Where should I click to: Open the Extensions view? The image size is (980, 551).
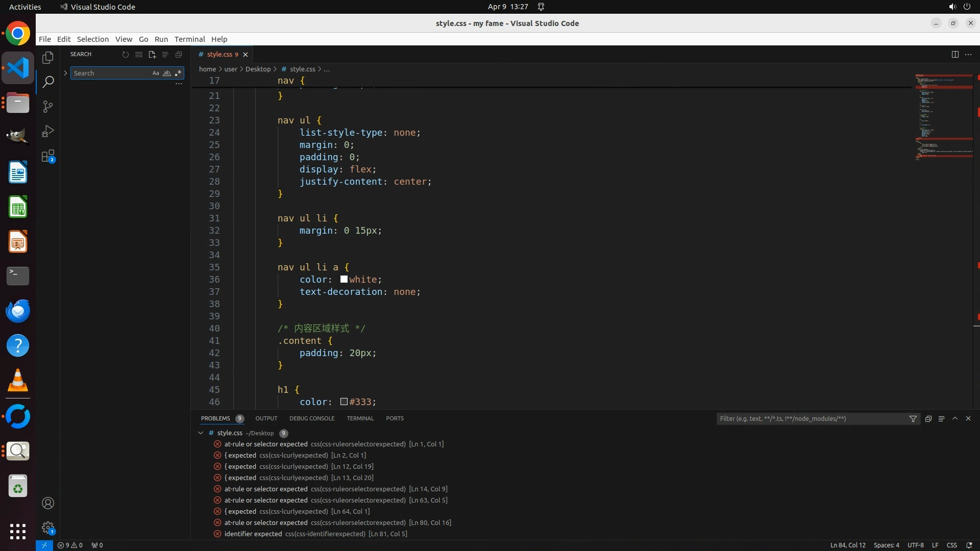(48, 156)
